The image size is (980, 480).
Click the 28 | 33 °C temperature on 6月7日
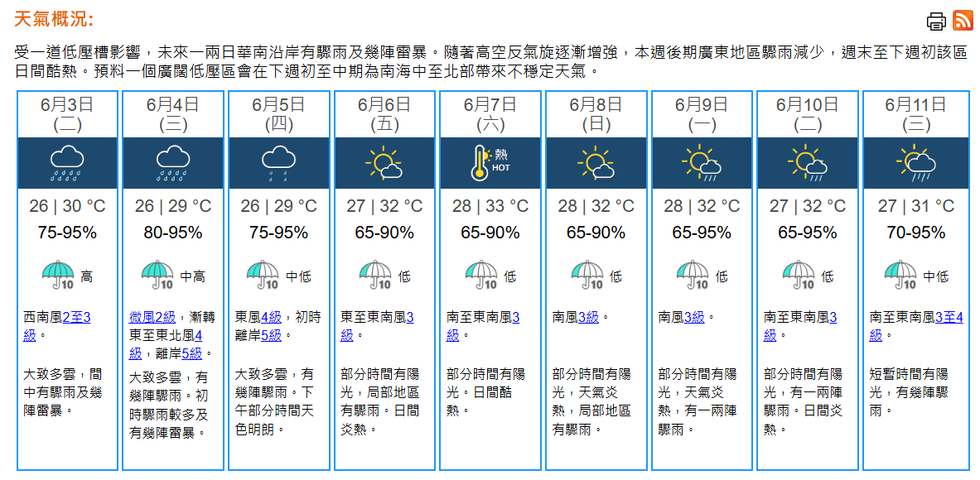[x=490, y=206]
